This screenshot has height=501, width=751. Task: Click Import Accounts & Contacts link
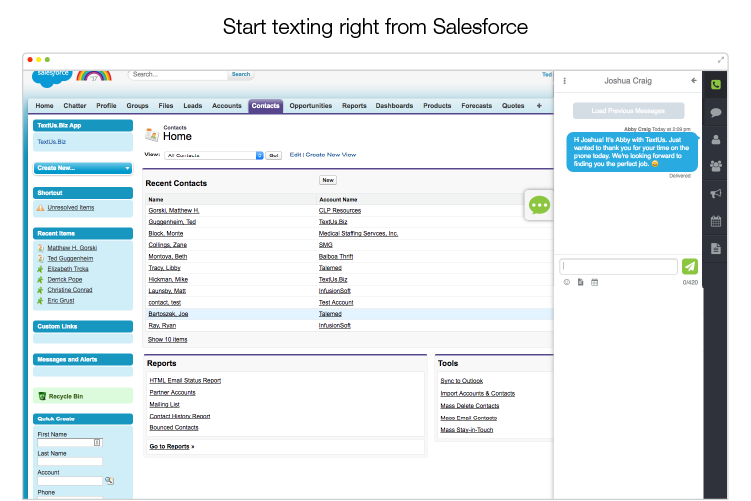(478, 393)
